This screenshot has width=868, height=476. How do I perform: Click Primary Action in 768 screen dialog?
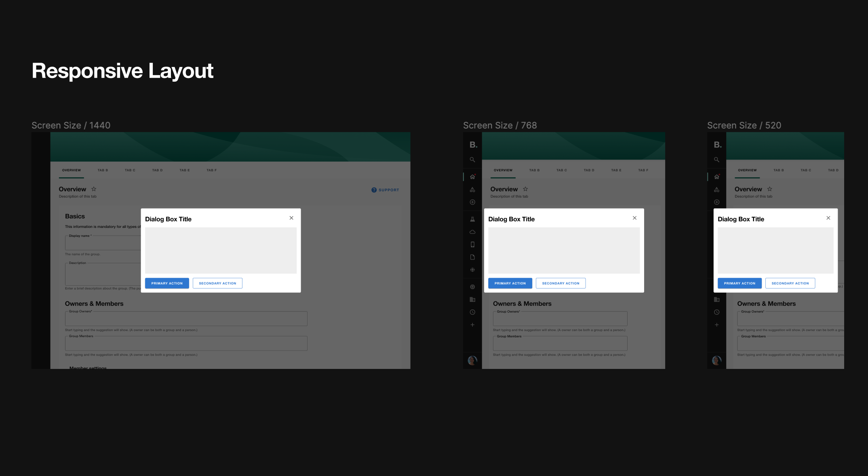coord(510,283)
